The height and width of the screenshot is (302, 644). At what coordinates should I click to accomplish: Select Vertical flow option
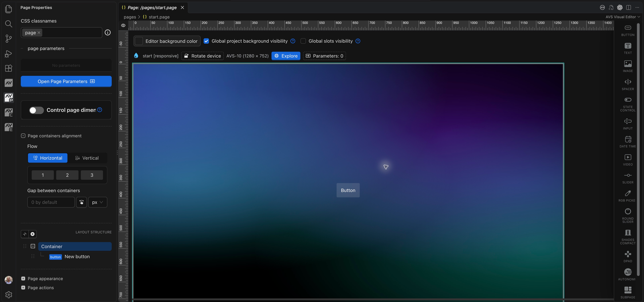pos(87,158)
